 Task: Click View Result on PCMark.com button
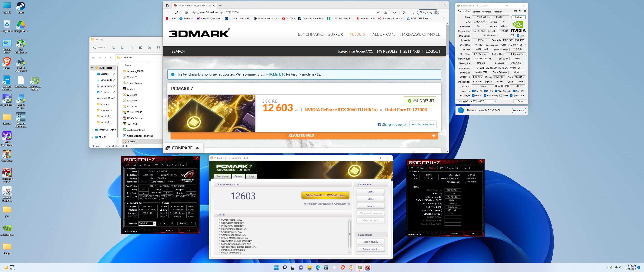click(x=325, y=195)
